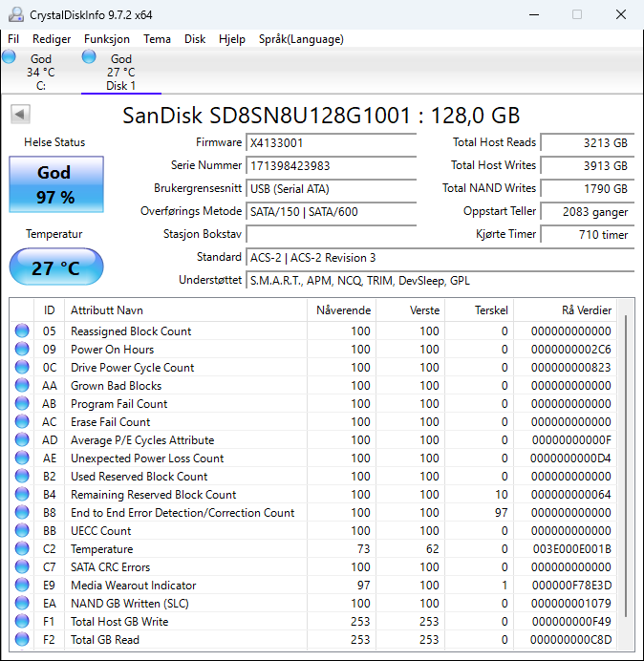Click the serial number field 171398423983

coord(332,165)
